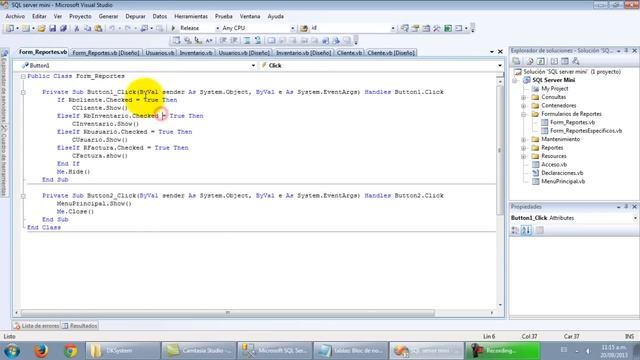Click Show All Files icon in Solution Explorer
The height and width of the screenshot is (360, 640).
click(530, 61)
